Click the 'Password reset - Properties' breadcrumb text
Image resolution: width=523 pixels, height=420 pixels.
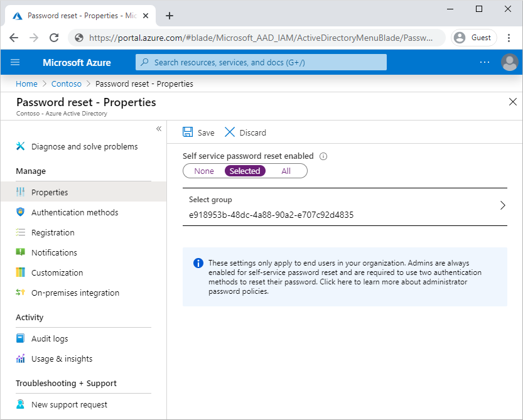point(144,83)
